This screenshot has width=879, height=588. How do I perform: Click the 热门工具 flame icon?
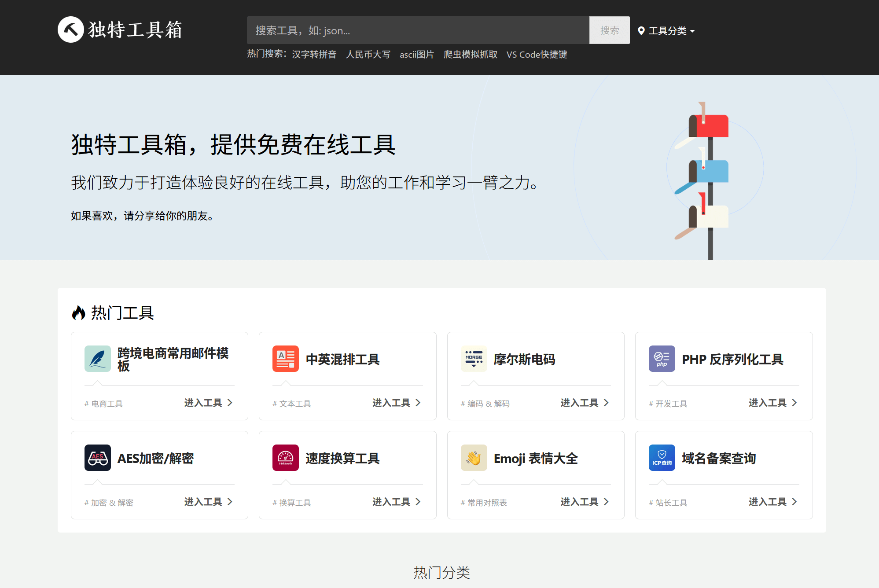78,312
